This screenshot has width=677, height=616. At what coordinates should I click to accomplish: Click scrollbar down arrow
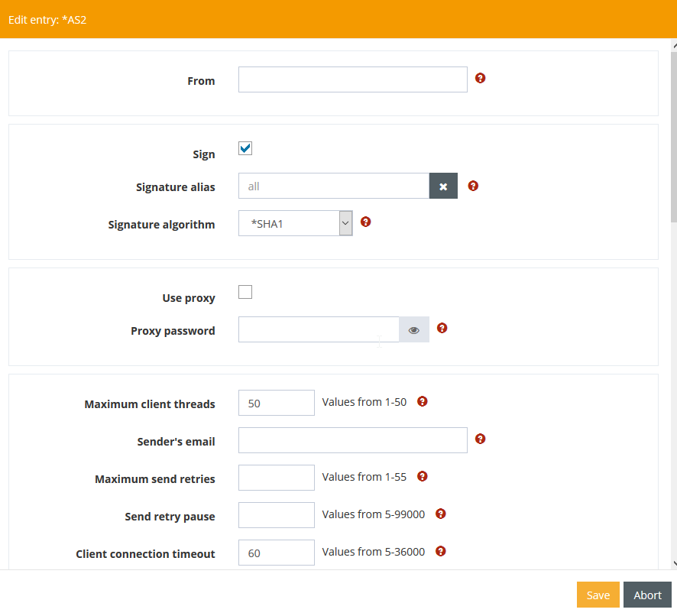(x=673, y=563)
